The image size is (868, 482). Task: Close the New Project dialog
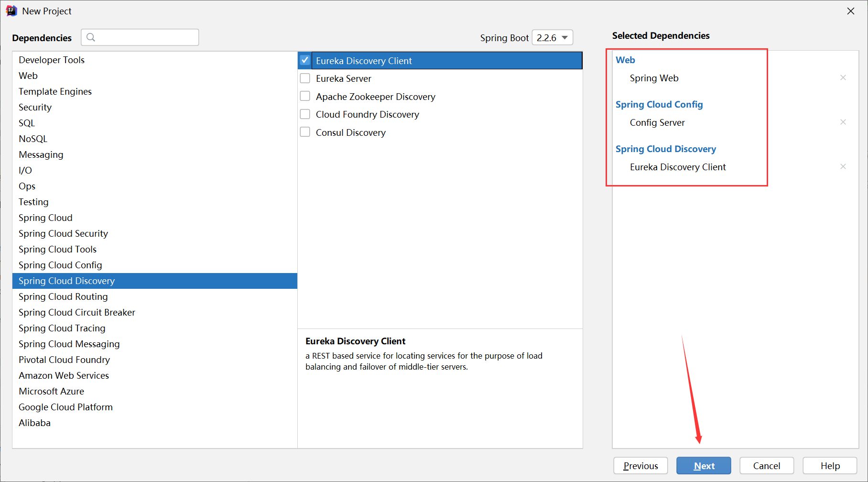pos(851,11)
